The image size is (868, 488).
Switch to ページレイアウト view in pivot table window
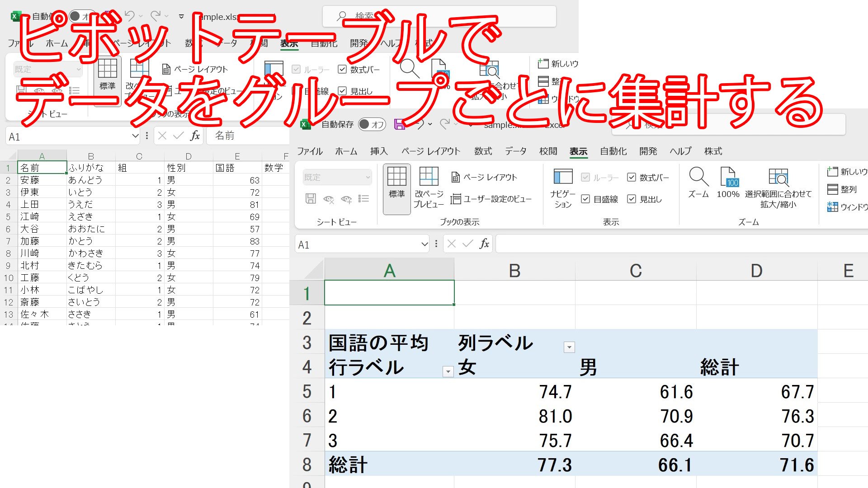click(x=484, y=177)
